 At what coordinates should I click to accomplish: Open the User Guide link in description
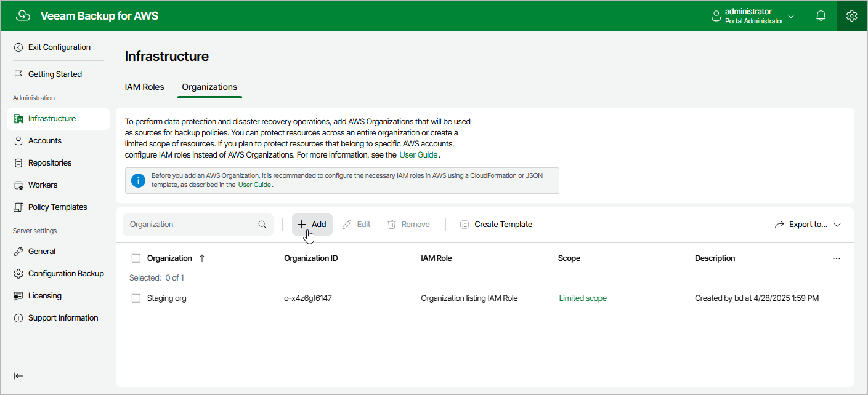click(420, 155)
